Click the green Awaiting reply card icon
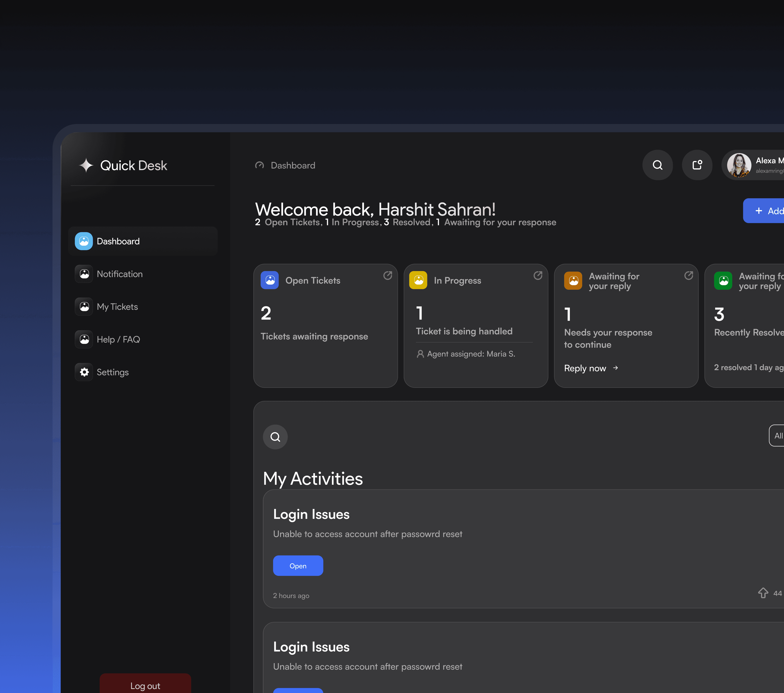Image resolution: width=784 pixels, height=693 pixels. pyautogui.click(x=723, y=281)
